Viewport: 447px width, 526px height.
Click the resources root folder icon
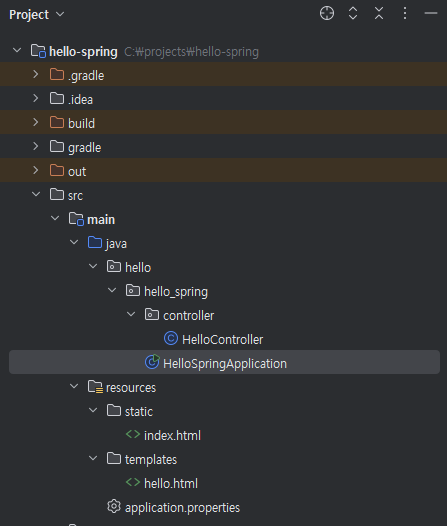point(95,387)
